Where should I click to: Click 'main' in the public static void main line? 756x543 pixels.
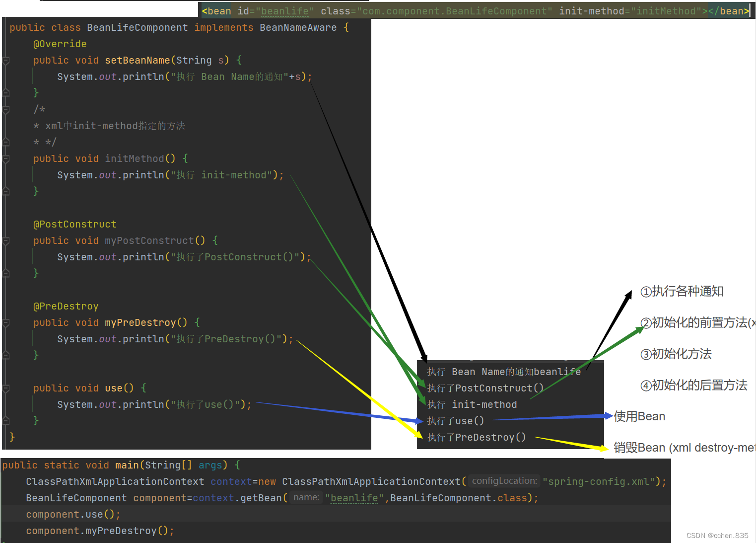(127, 465)
